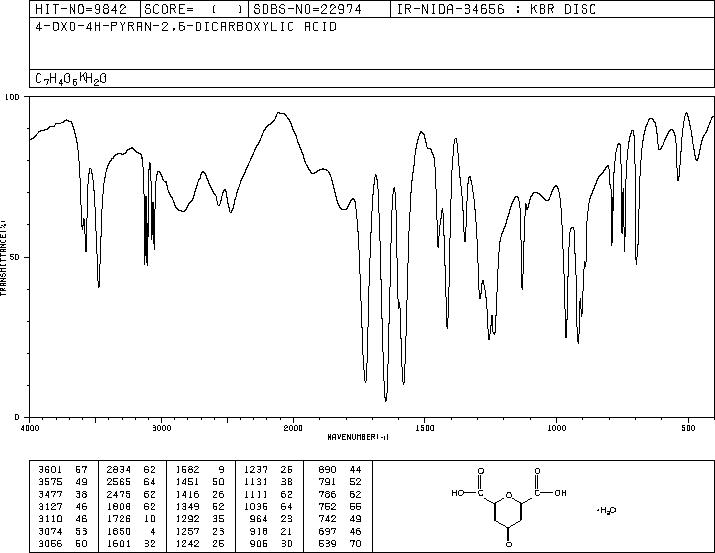Select peak table entry 1242

200,544
